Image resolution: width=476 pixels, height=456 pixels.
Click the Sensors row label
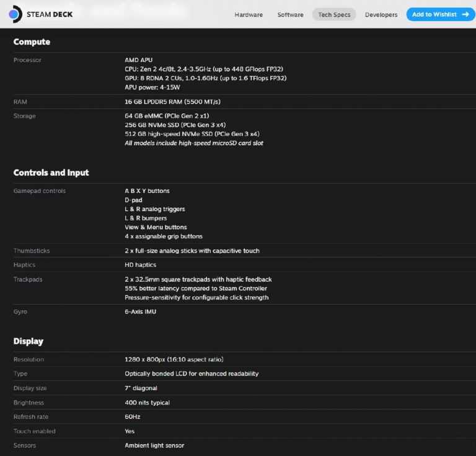(x=25, y=445)
